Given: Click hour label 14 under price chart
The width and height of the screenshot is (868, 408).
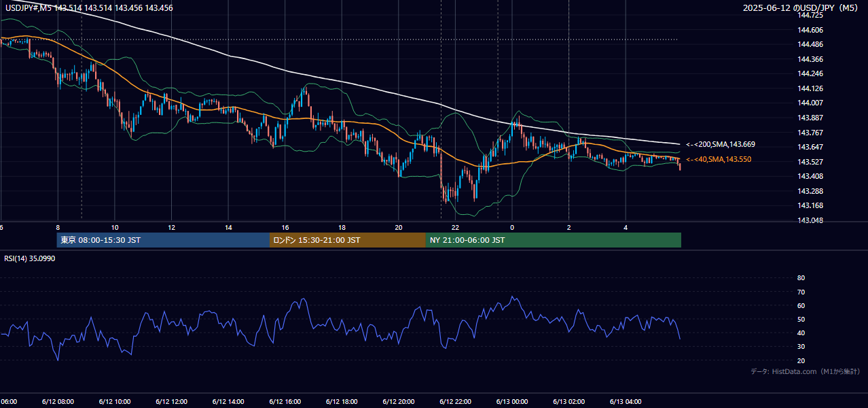Looking at the screenshot, I should [228, 228].
